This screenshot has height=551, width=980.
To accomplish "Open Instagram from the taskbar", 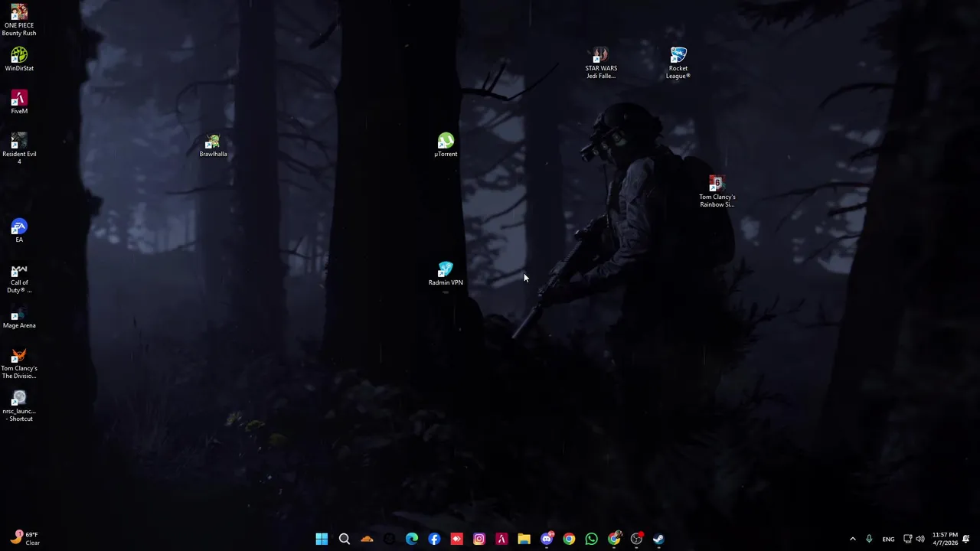I will 479,539.
